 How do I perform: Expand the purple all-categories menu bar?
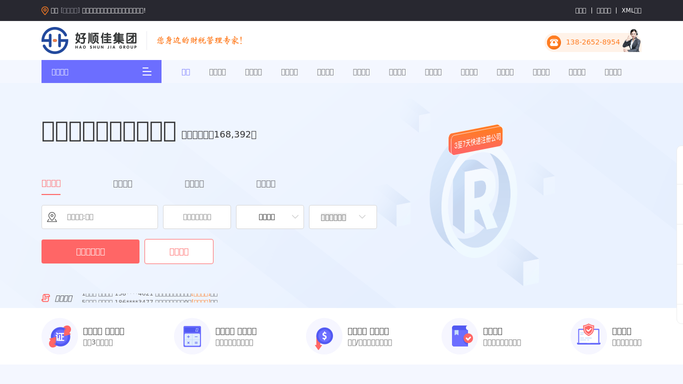101,71
